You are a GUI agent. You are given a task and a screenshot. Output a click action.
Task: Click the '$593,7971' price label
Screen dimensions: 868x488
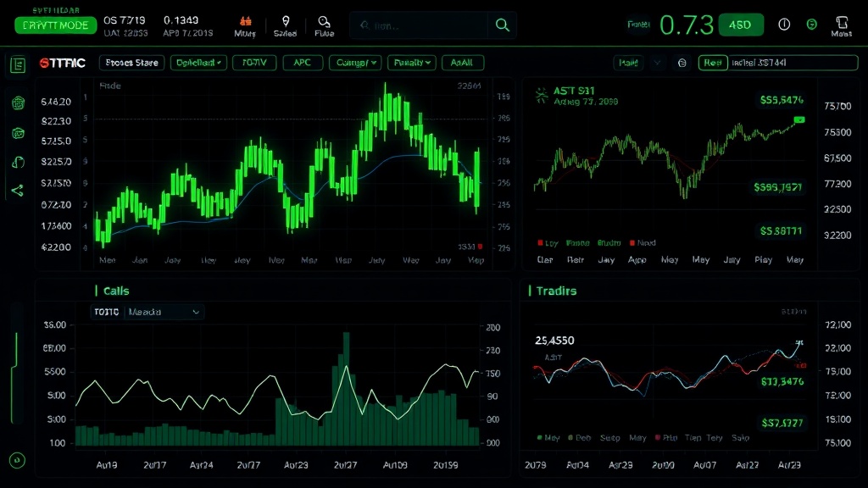coord(778,187)
